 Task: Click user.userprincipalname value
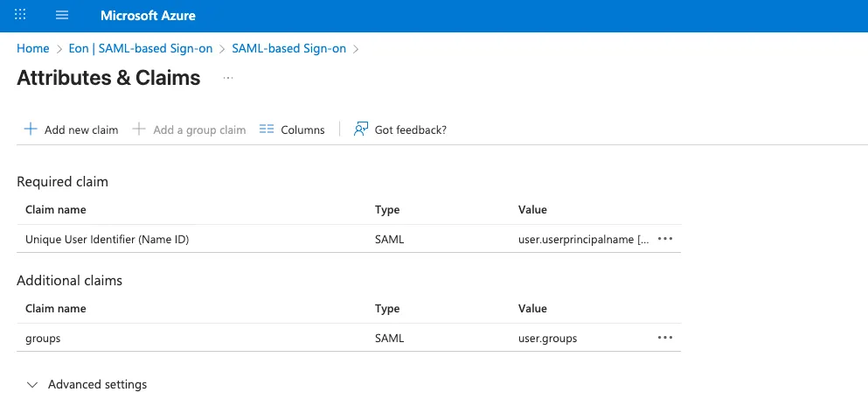coord(583,240)
